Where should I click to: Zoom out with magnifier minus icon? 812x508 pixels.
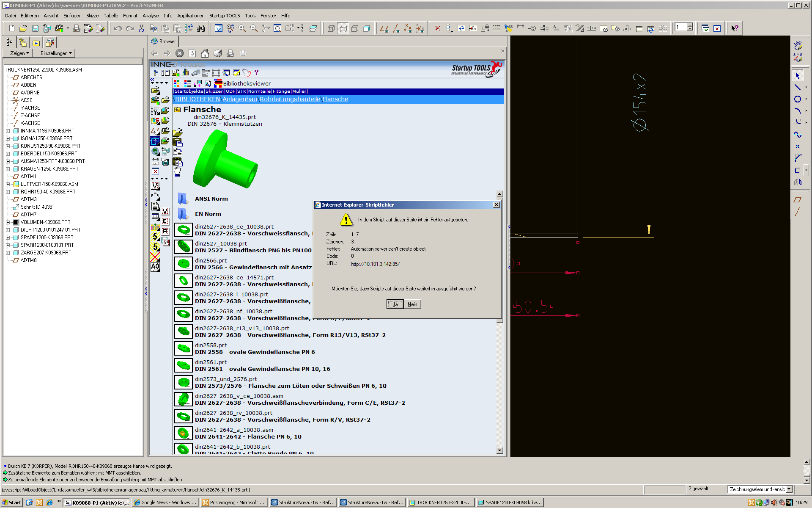click(x=254, y=28)
